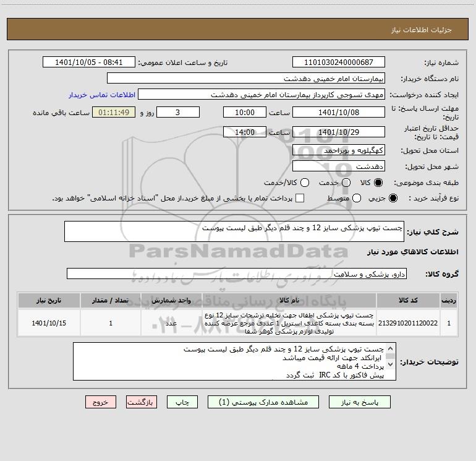The width and height of the screenshot is (476, 461).
Task: Select the کالا/خدمت radio button
Action: pyautogui.click(x=305, y=183)
